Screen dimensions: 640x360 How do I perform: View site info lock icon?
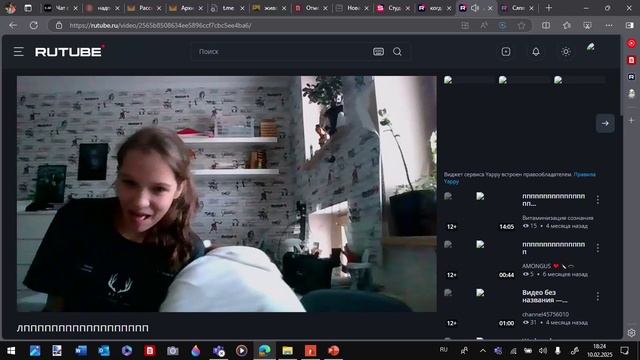59,25
